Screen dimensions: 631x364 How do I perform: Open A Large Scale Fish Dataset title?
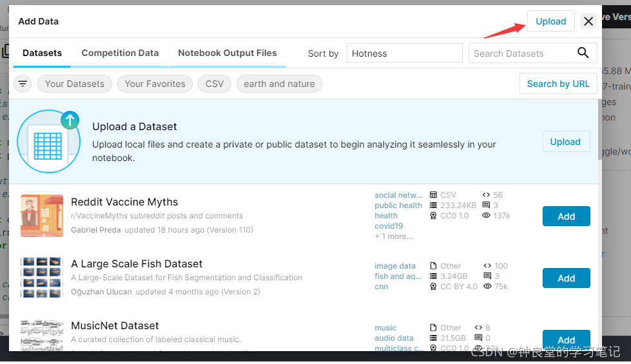click(137, 264)
